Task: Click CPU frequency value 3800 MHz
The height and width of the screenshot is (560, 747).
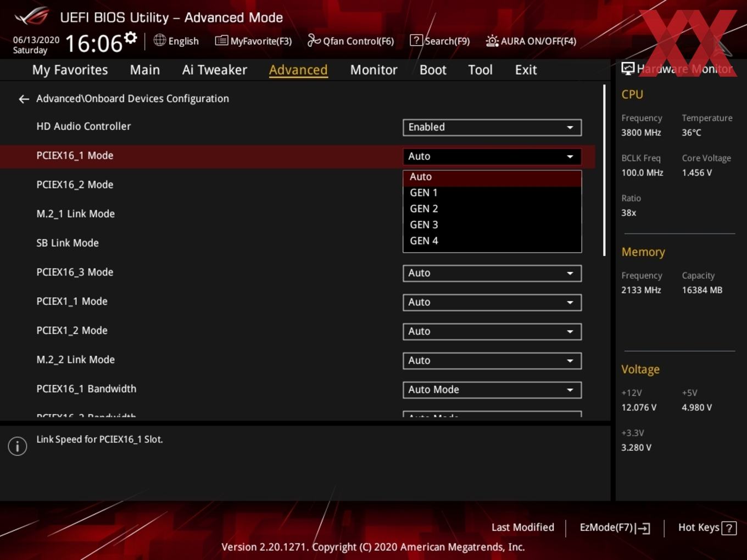Action: click(x=641, y=133)
